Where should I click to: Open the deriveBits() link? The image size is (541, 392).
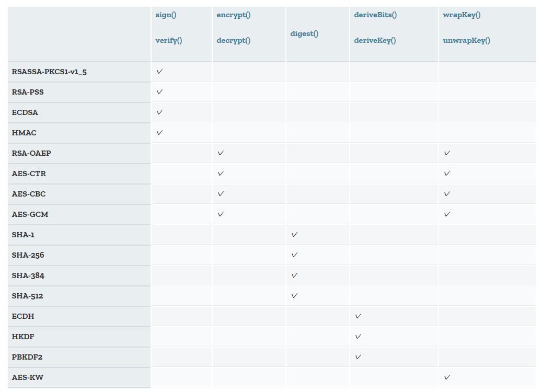[375, 15]
